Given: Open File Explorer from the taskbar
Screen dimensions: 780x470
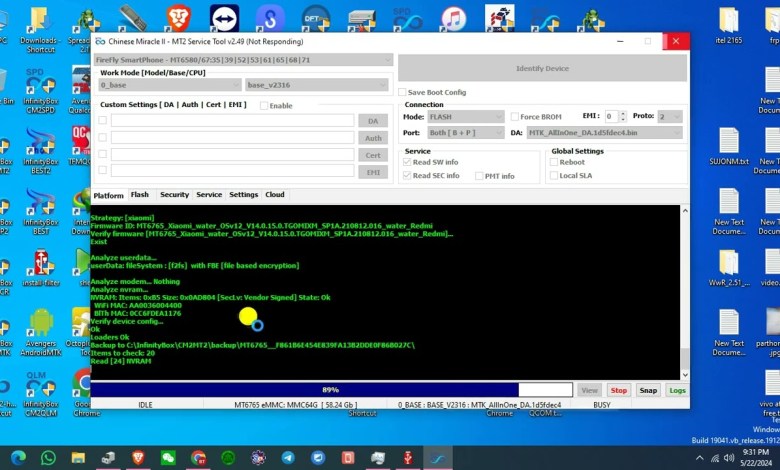Looking at the screenshot, I should tap(78, 458).
